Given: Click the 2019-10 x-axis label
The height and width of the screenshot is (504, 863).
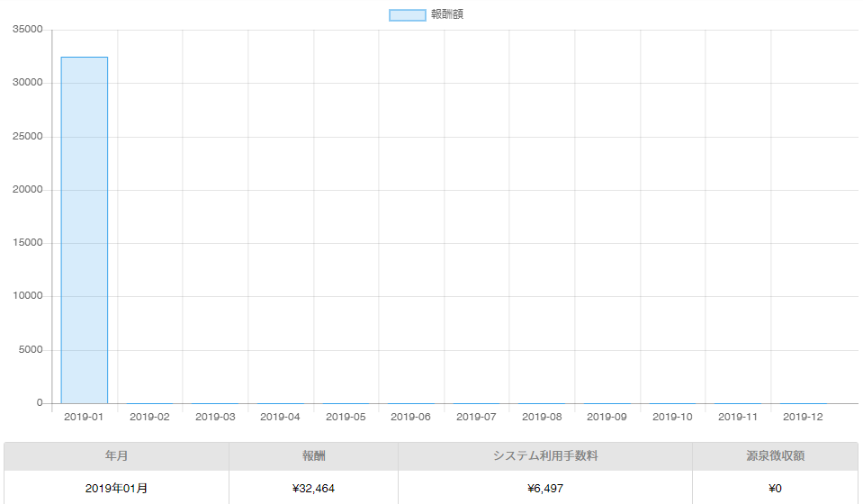Looking at the screenshot, I should point(672,417).
